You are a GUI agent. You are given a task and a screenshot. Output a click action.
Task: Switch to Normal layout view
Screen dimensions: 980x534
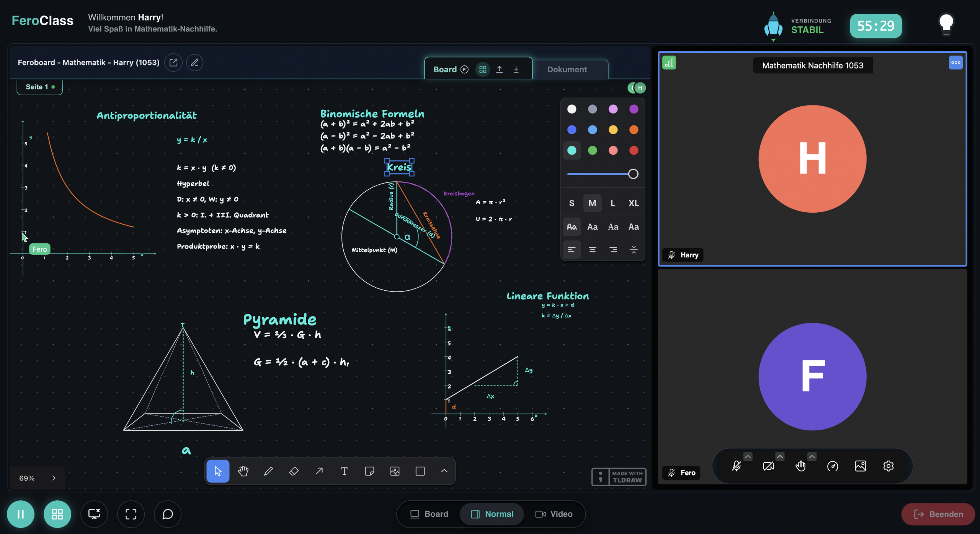pyautogui.click(x=492, y=514)
